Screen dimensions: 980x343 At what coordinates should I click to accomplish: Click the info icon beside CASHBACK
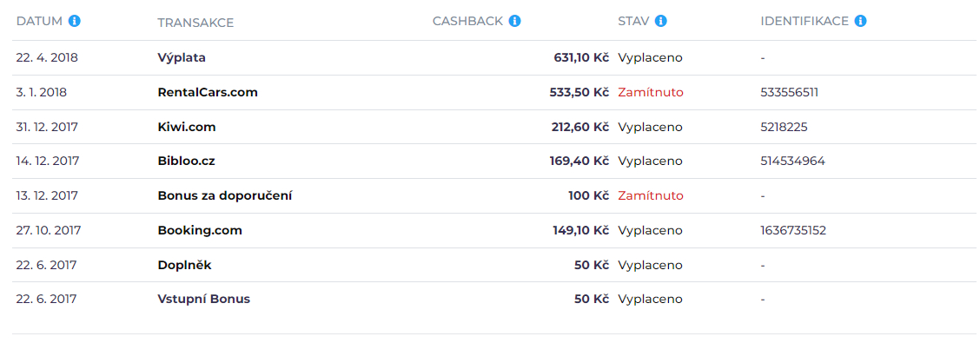tap(514, 21)
